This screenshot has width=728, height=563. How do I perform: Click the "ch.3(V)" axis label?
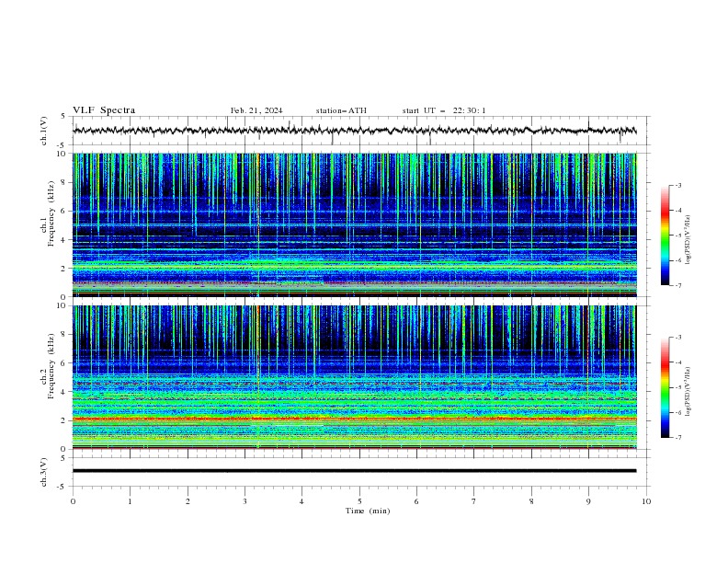(44, 472)
